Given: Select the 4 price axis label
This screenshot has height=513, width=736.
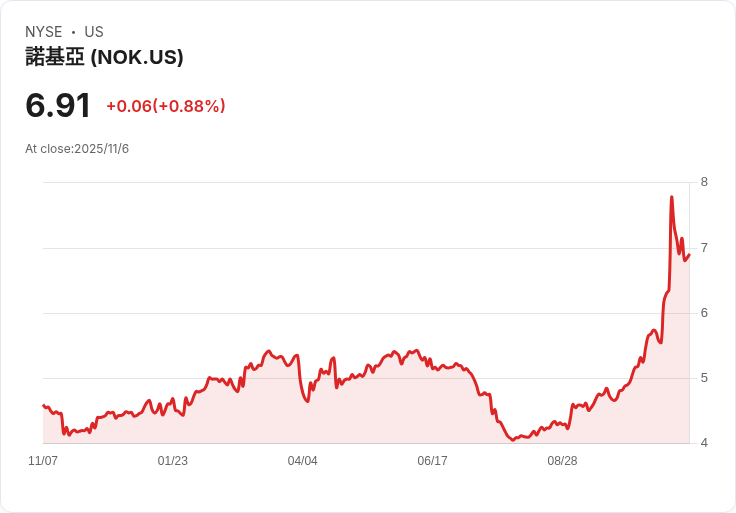Looking at the screenshot, I should (x=704, y=443).
